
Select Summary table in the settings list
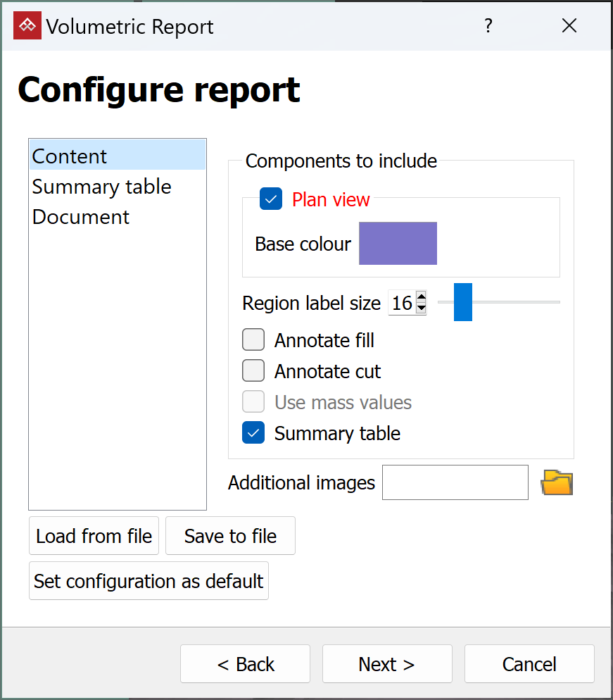coord(101,187)
